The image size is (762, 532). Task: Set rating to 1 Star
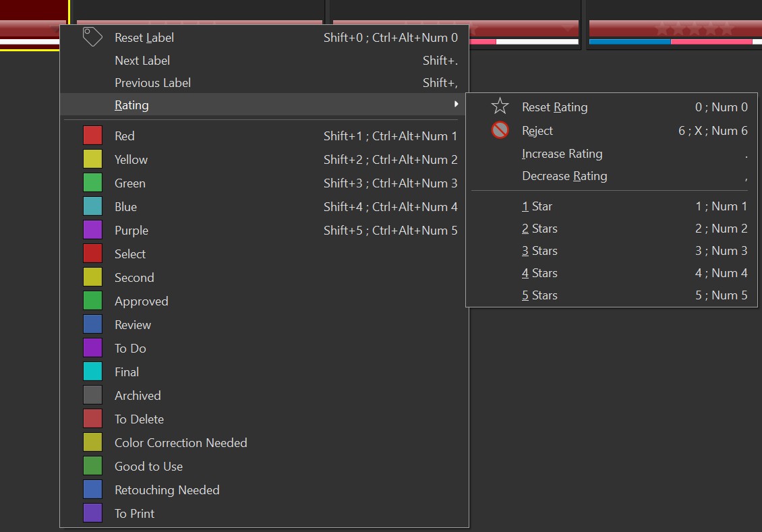612,206
